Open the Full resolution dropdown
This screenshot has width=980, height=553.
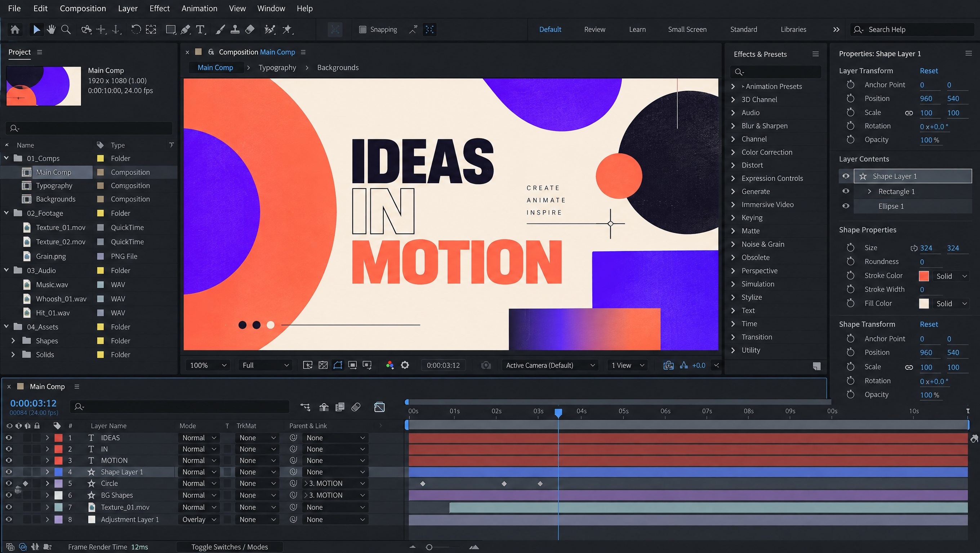(265, 365)
